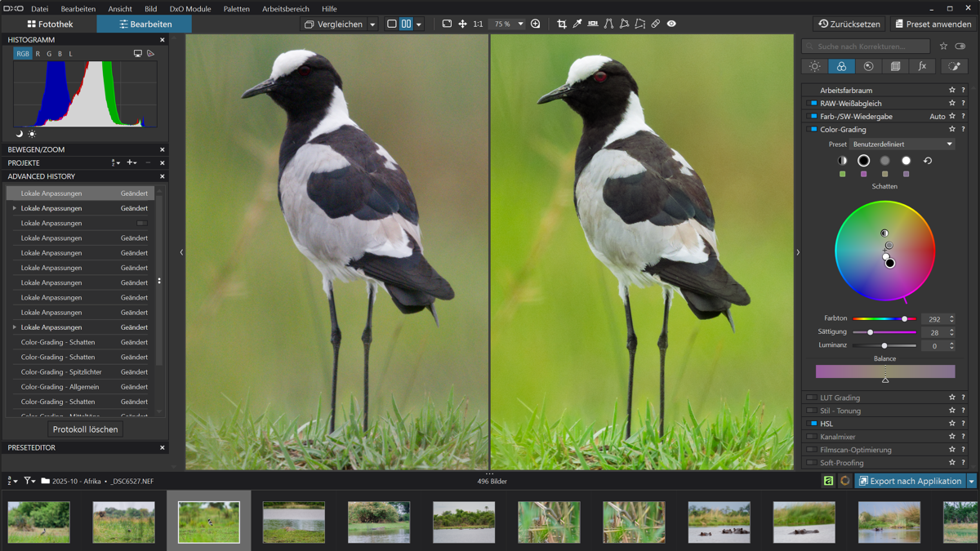Toggle Color-Grading correction switch

812,130
